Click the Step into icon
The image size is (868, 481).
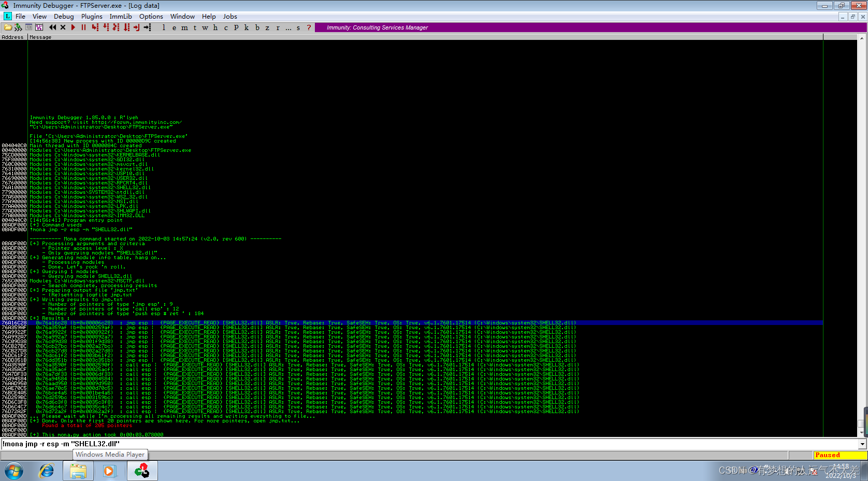point(95,27)
